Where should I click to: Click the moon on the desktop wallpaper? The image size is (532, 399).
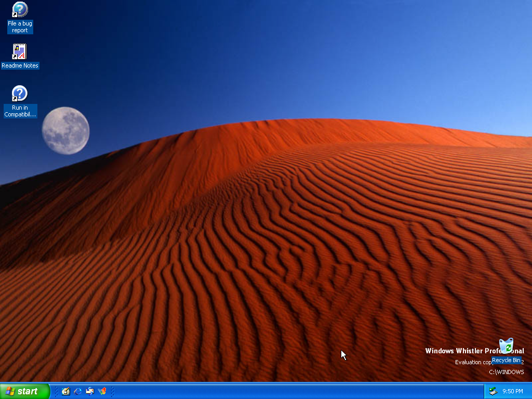tap(65, 130)
